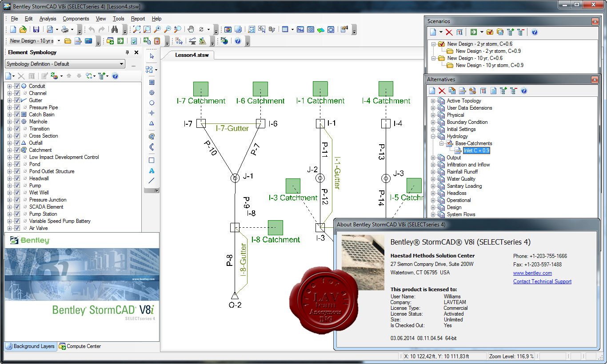The height and width of the screenshot is (364, 607).
Task: Uncheck the Conduit symbology checkbox
Action: coord(17,86)
